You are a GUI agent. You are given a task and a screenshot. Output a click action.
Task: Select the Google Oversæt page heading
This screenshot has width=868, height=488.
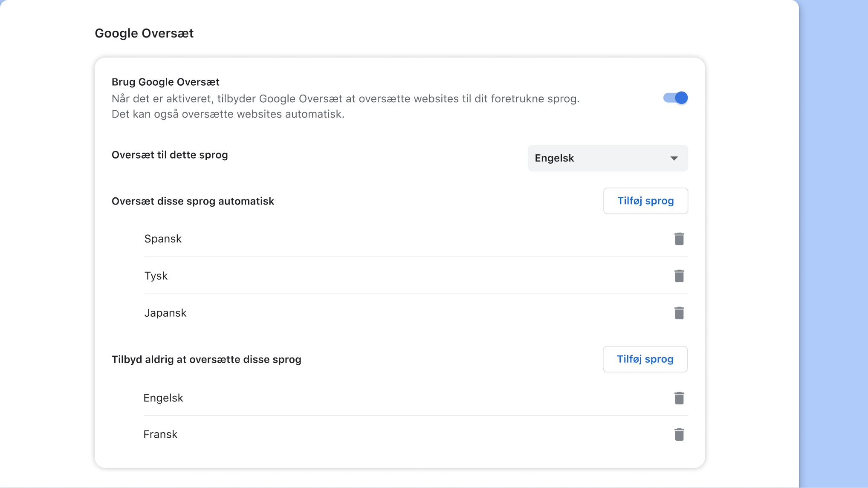pyautogui.click(x=144, y=33)
